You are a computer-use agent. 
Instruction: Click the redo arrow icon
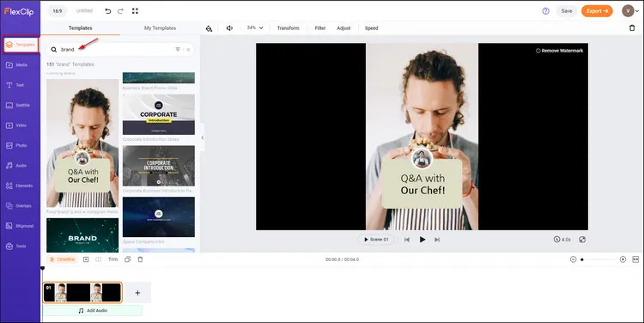(x=120, y=11)
